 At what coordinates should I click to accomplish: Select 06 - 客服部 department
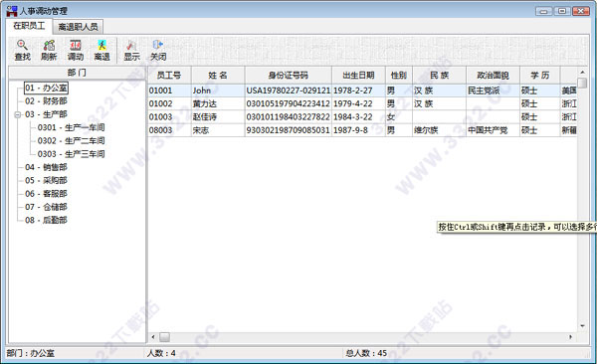[x=46, y=193]
